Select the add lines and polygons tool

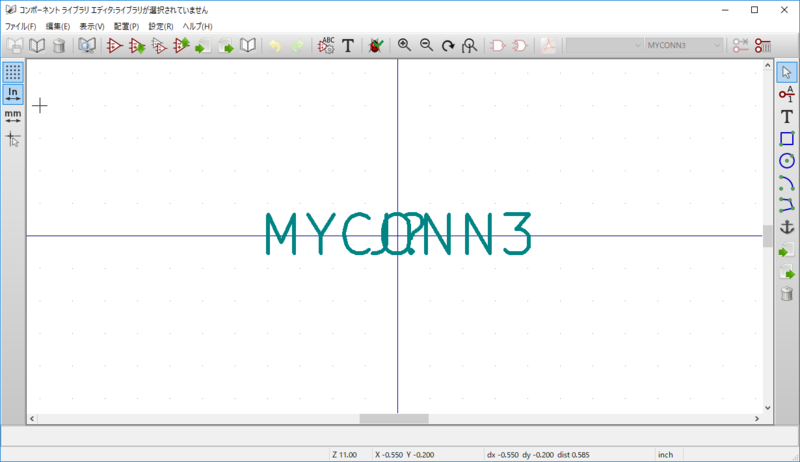[787, 205]
